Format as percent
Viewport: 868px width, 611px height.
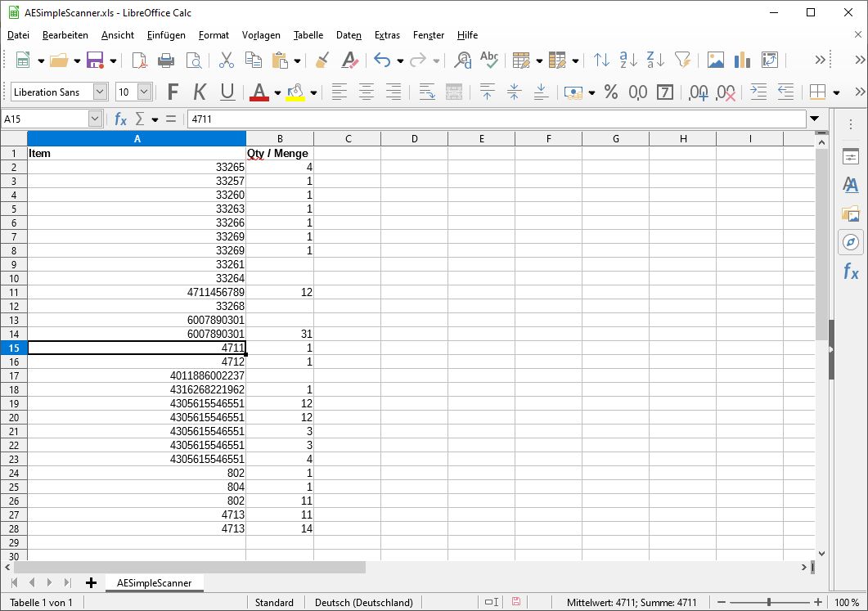[x=611, y=92]
